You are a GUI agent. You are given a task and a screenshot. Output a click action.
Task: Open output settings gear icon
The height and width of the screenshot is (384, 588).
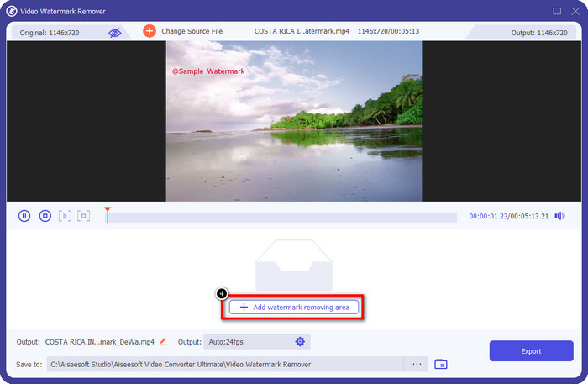click(300, 341)
